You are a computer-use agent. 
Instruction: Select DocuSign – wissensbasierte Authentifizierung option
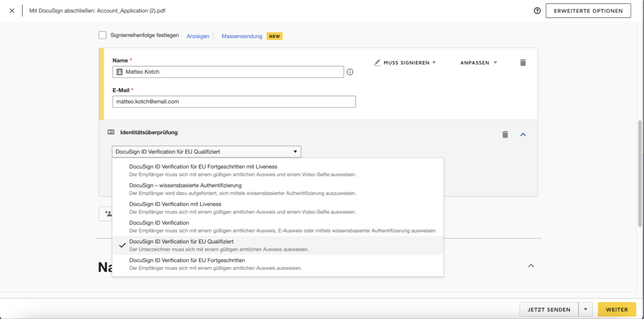click(x=185, y=185)
